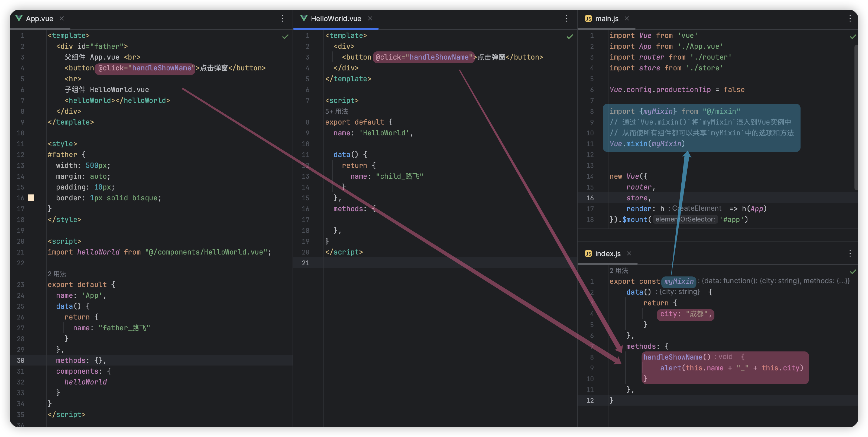Open the App.vue pane's three-dot options menu
The height and width of the screenshot is (437, 868).
coord(282,18)
